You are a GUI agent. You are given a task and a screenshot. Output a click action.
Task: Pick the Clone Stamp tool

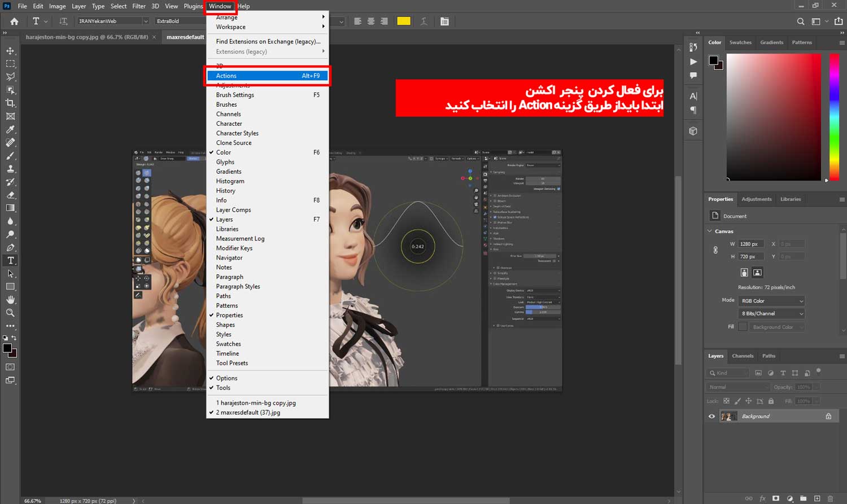(10, 169)
